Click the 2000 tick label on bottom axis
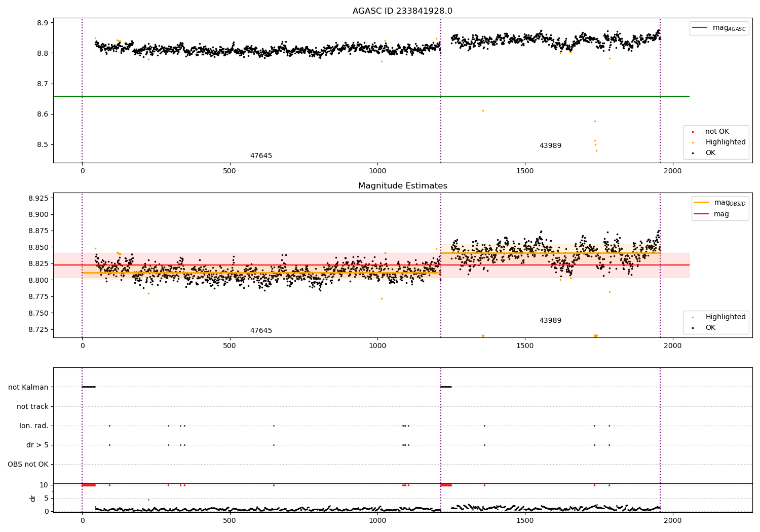The width and height of the screenshot is (760, 532). pos(673,522)
